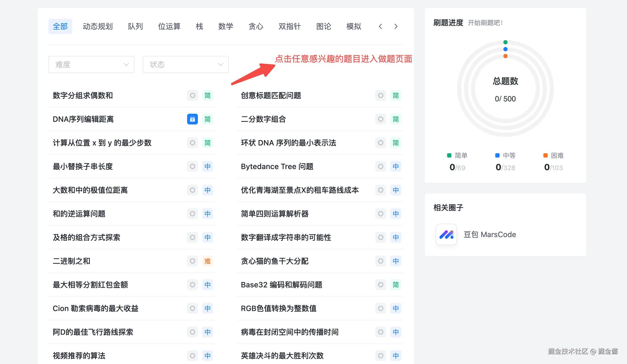Viewport: 627px width, 364px height.
Task: Click the orange 难 badge for 二进制之和
Action: [207, 261]
